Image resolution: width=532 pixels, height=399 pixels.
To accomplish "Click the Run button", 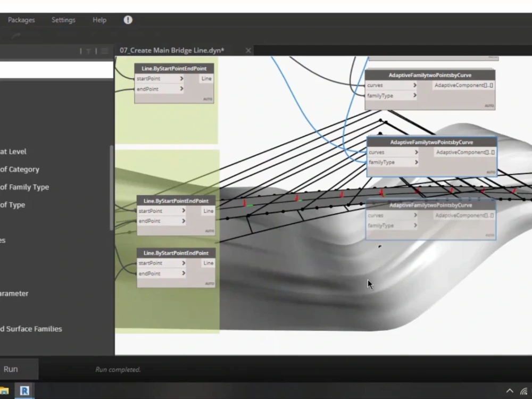I will (x=11, y=369).
